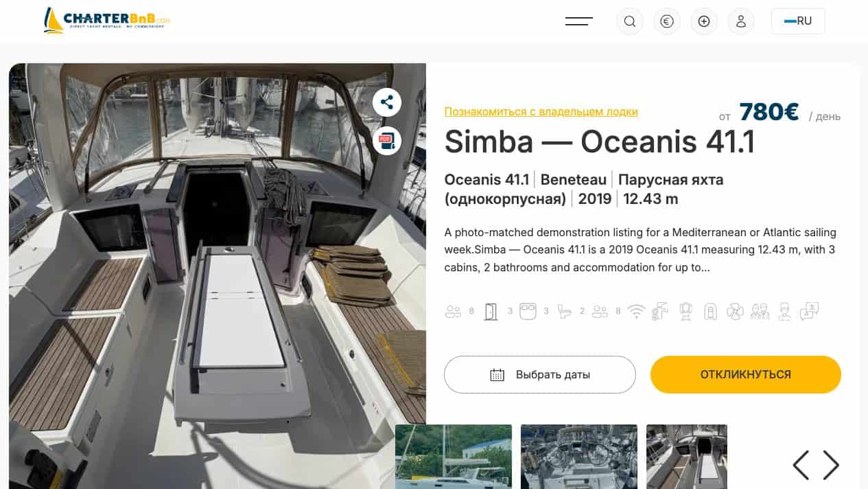Click the skipper amenity icon
868x489 pixels.
click(785, 312)
